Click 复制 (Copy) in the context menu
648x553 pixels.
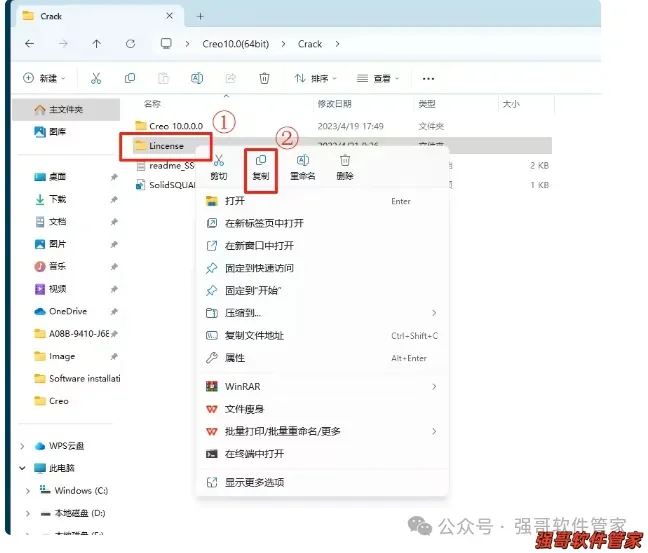coord(261,168)
